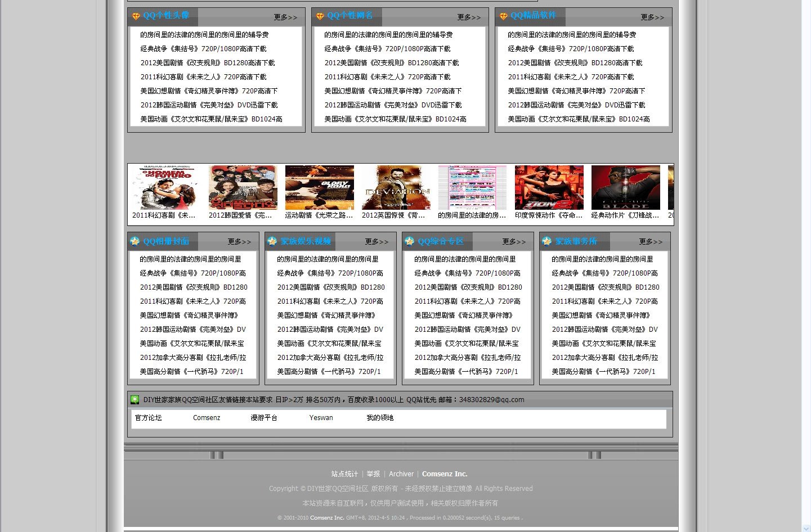Open 美国幻想剧情《奇幻精灵事件簿》 in the 家族事务所 list
This screenshot has width=811, height=532.
click(601, 315)
